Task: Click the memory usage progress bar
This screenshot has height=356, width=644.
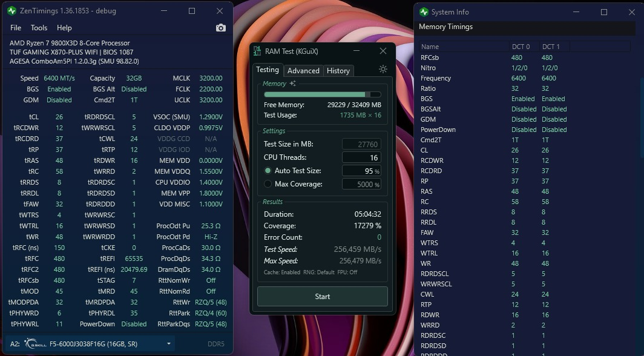Action: click(323, 94)
